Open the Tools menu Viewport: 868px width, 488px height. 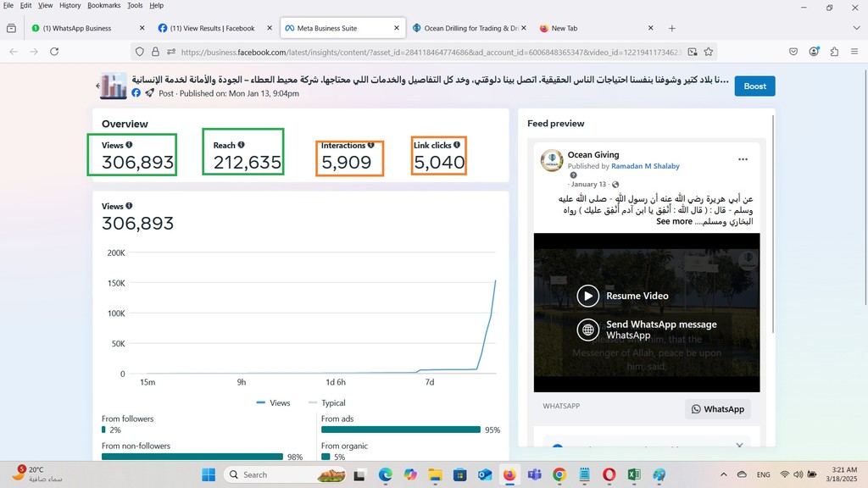[x=135, y=6]
